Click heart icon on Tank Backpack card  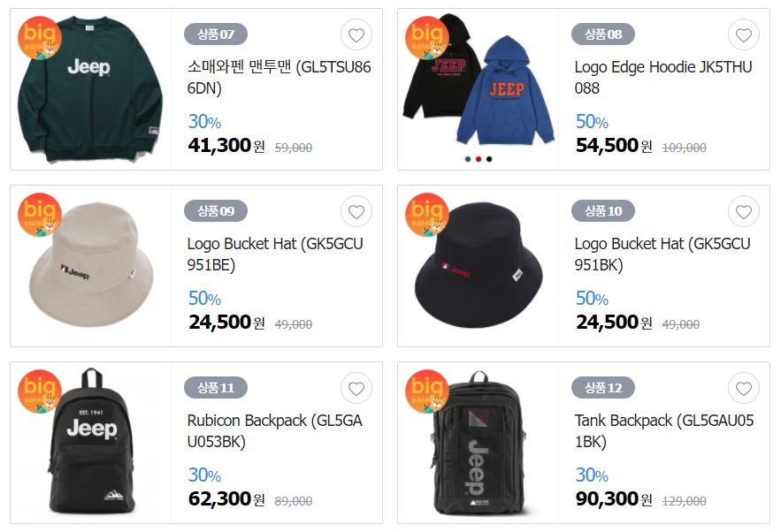tap(744, 388)
